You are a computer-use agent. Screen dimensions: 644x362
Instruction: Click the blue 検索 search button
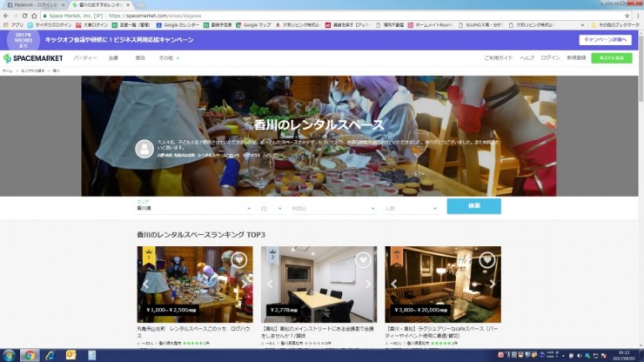pos(474,206)
